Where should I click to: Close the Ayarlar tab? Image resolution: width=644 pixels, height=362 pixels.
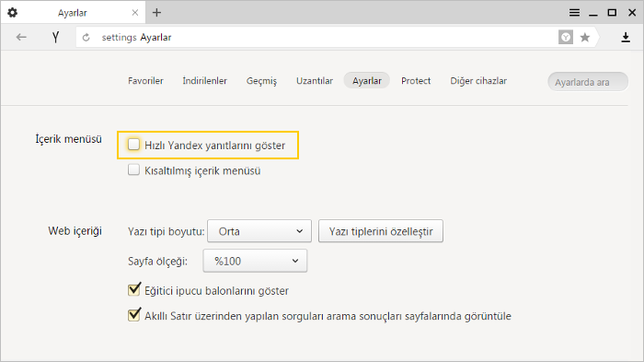point(134,13)
